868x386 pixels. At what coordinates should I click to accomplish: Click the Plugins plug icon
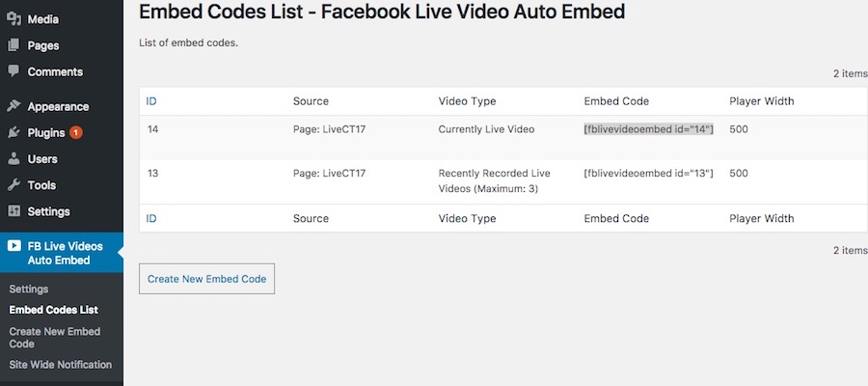(14, 132)
